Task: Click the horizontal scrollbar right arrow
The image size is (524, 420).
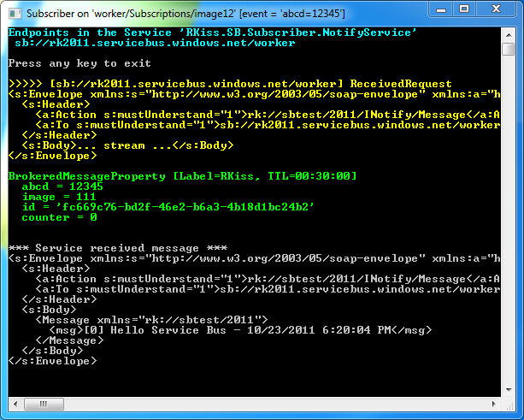Action: click(x=493, y=404)
